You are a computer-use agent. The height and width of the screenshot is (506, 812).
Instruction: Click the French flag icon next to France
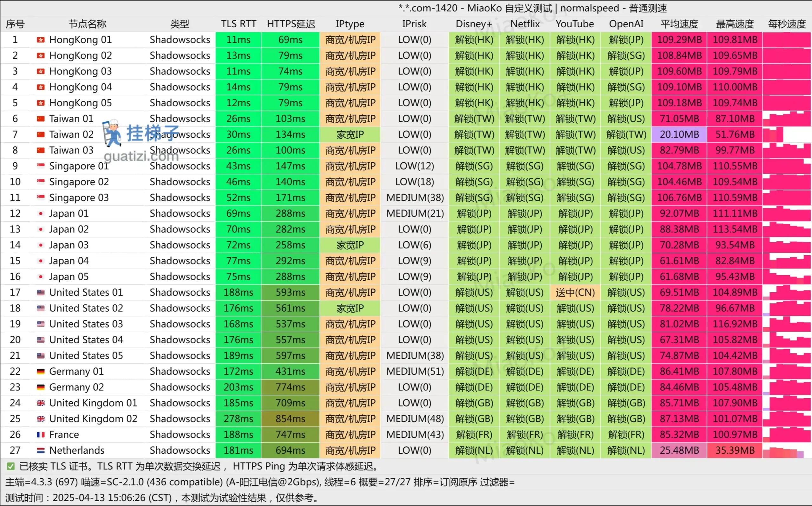(x=41, y=435)
